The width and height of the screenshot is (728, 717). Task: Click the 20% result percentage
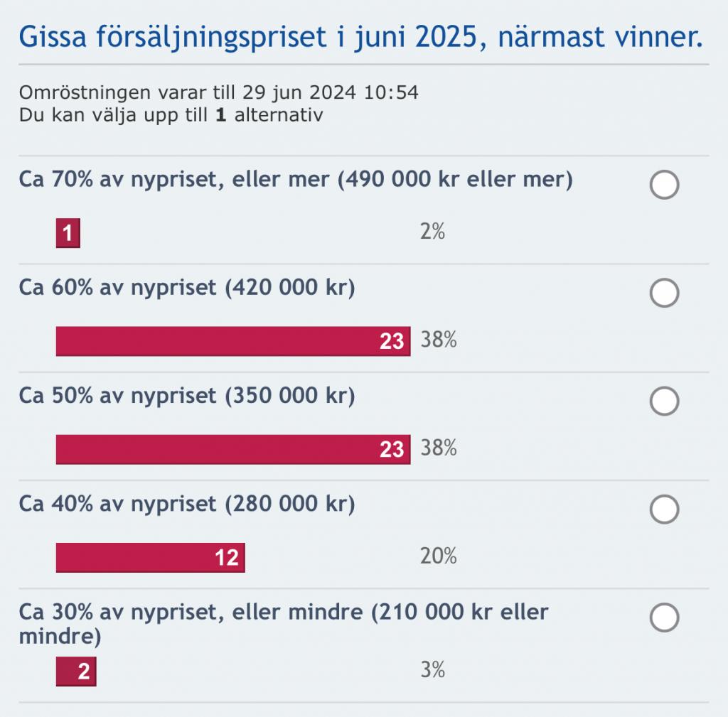point(438,556)
